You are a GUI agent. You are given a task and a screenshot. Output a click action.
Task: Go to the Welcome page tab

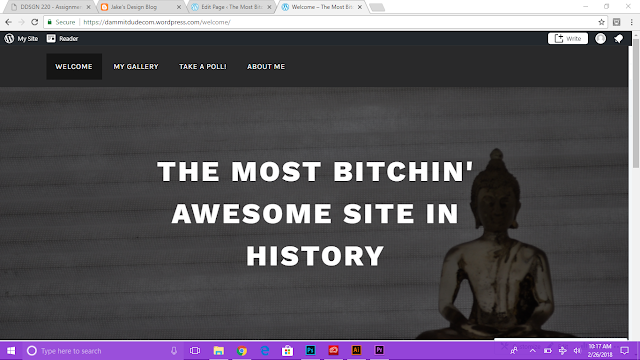click(74, 67)
